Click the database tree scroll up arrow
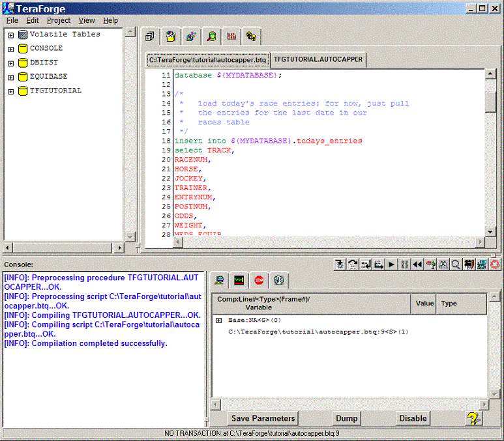The height and width of the screenshot is (441, 504). (x=130, y=32)
